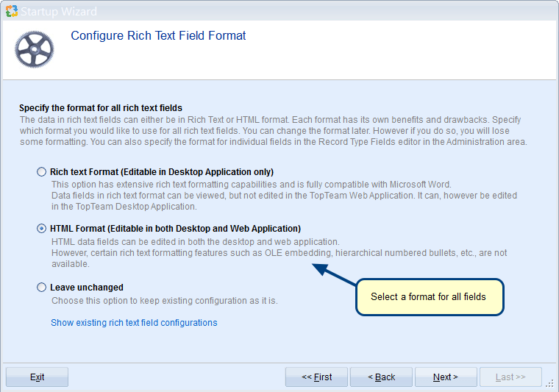
Task: Click the bold 'Specify the format' heading
Action: [x=101, y=108]
